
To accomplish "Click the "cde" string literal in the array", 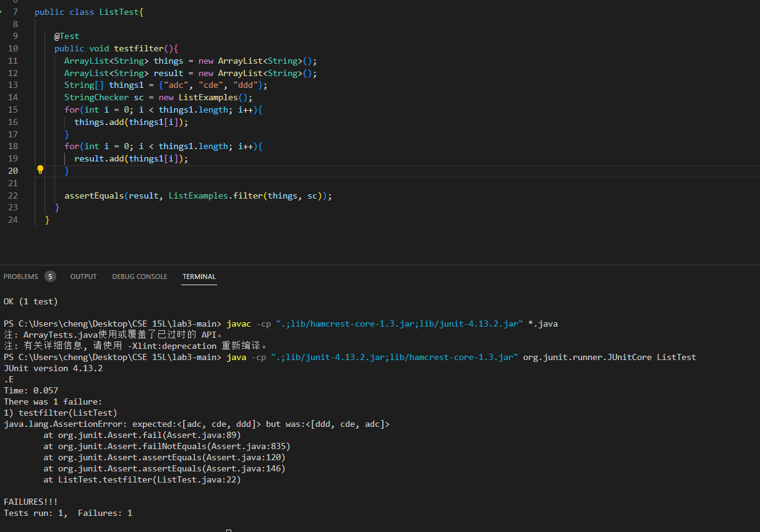I will [x=211, y=85].
